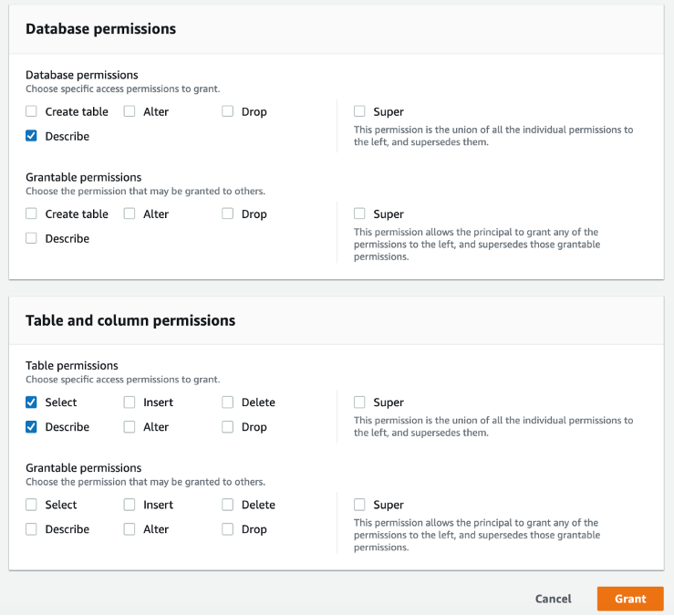The image size is (674, 616).
Task: Check grantable Select for tables
Action: (x=32, y=505)
